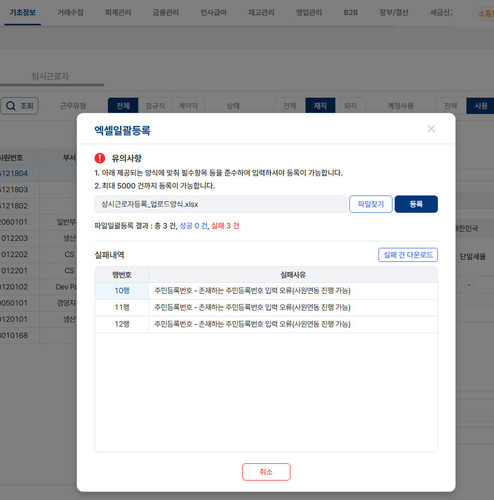This screenshot has width=494, height=500.
Task: Download failed rows via 실패 건 다운로드
Action: pos(408,255)
